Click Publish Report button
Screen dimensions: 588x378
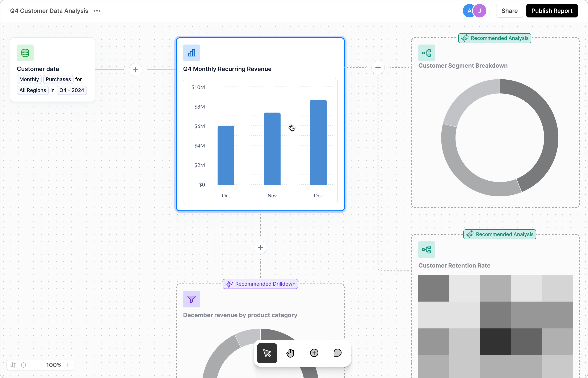(x=552, y=11)
